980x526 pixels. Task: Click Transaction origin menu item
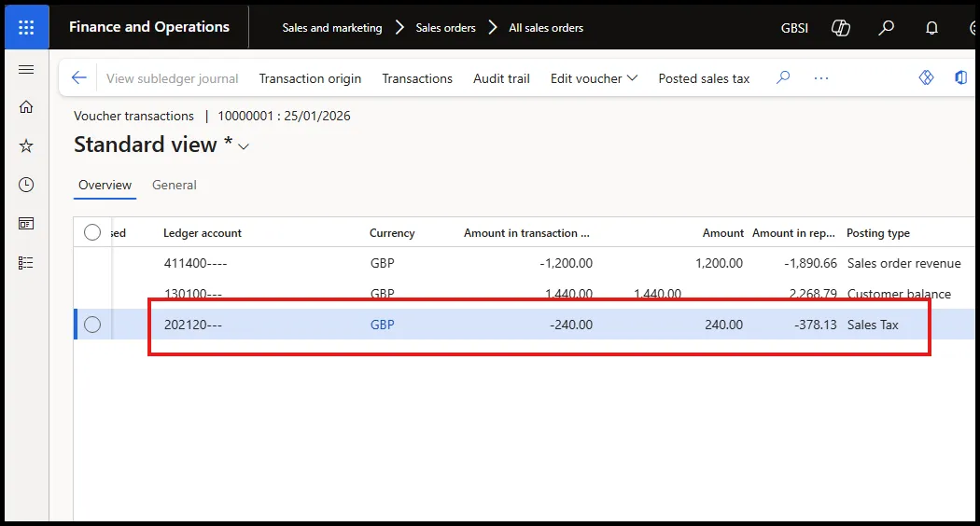point(310,78)
